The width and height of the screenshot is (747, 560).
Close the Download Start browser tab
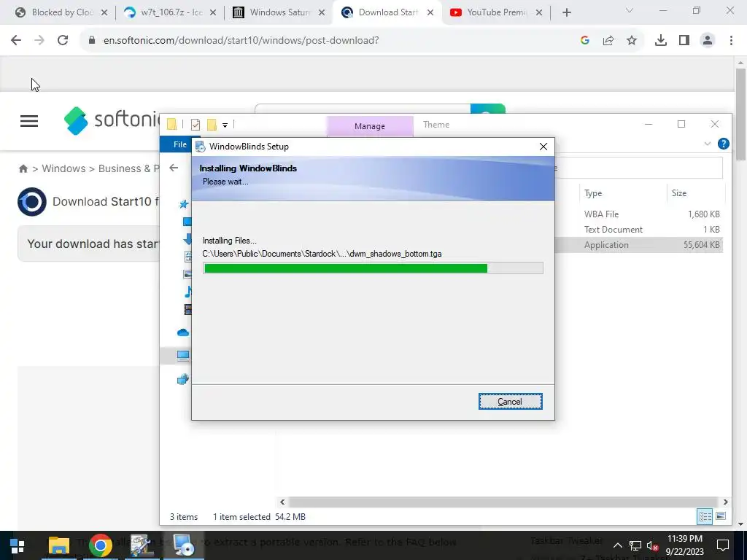(x=430, y=13)
